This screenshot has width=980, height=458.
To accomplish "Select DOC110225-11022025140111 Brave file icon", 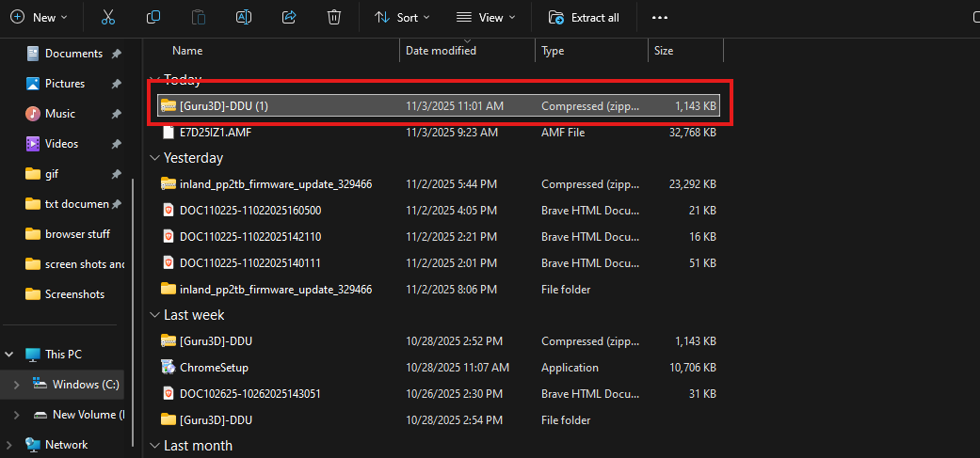I will pyautogui.click(x=169, y=262).
